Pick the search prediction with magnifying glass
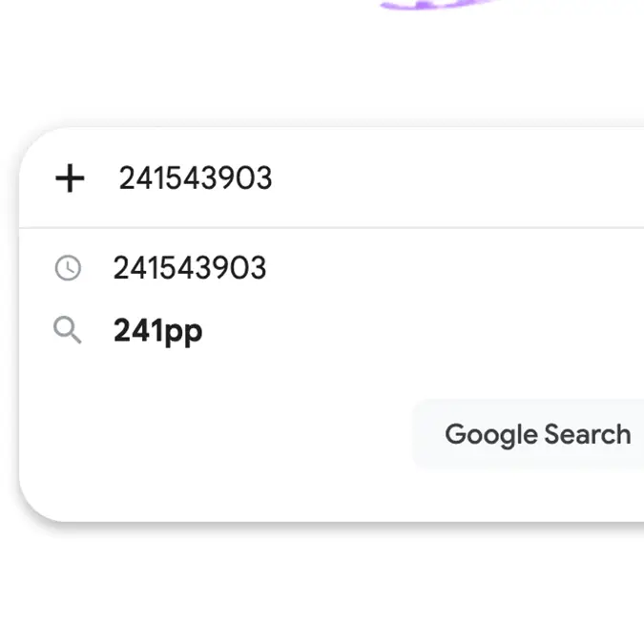644x644 pixels. [x=158, y=331]
